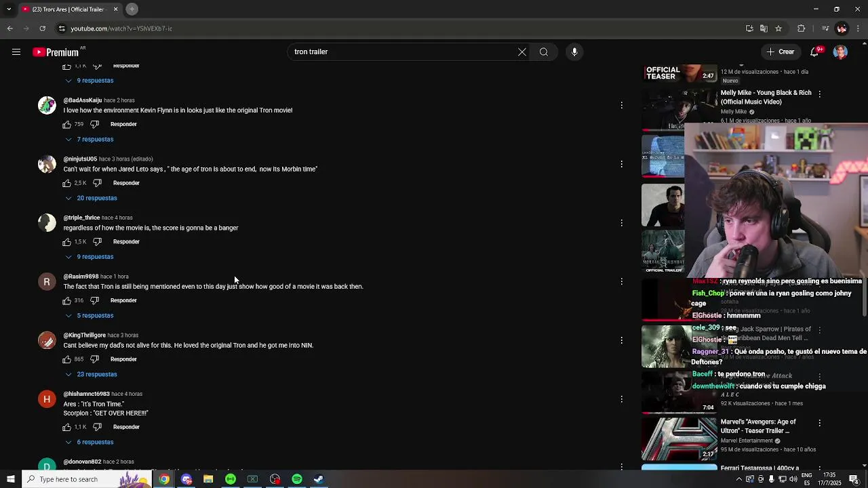868x488 pixels.
Task: Open a new browser tab
Action: [132, 9]
